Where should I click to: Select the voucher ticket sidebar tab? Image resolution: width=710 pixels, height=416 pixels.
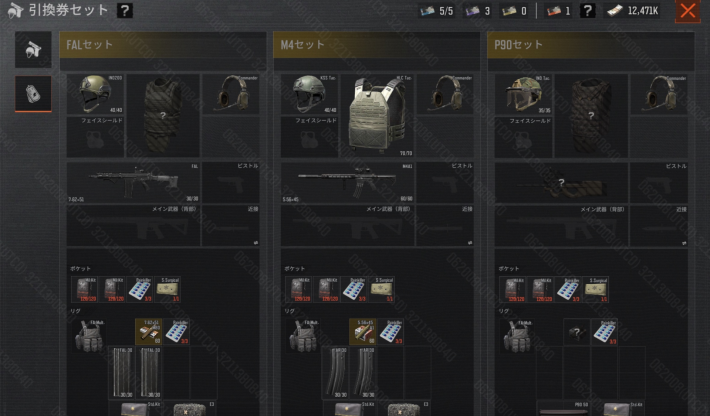point(33,94)
